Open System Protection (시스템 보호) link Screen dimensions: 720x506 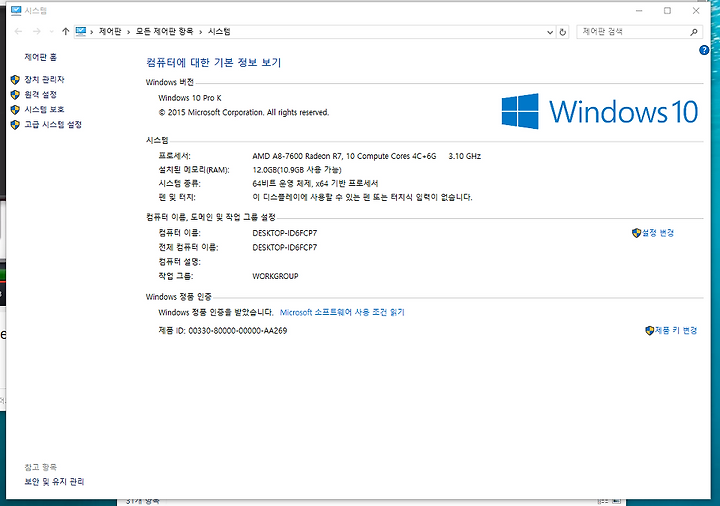coord(44,109)
